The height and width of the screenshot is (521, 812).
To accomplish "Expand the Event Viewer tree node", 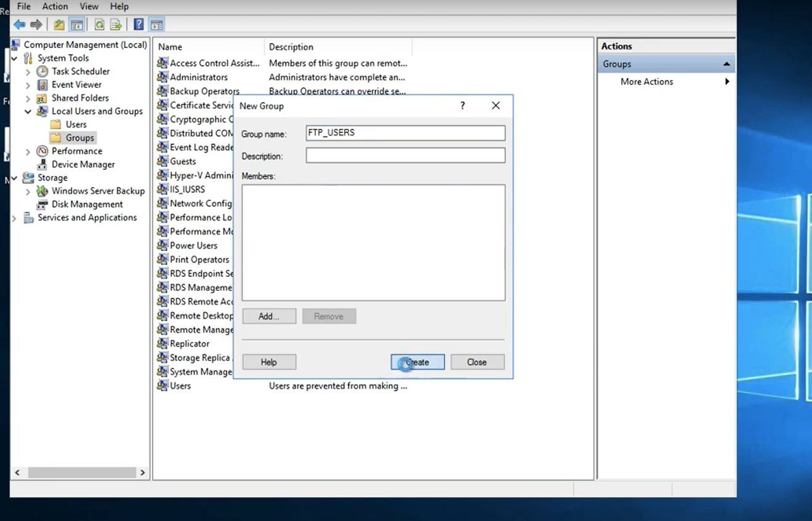I will pyautogui.click(x=28, y=85).
